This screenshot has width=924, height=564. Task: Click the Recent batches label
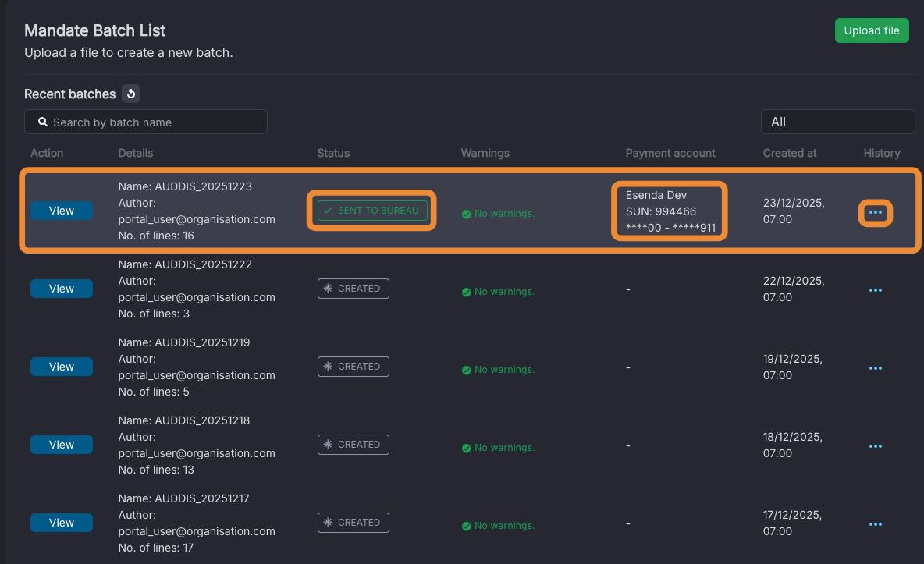click(69, 94)
